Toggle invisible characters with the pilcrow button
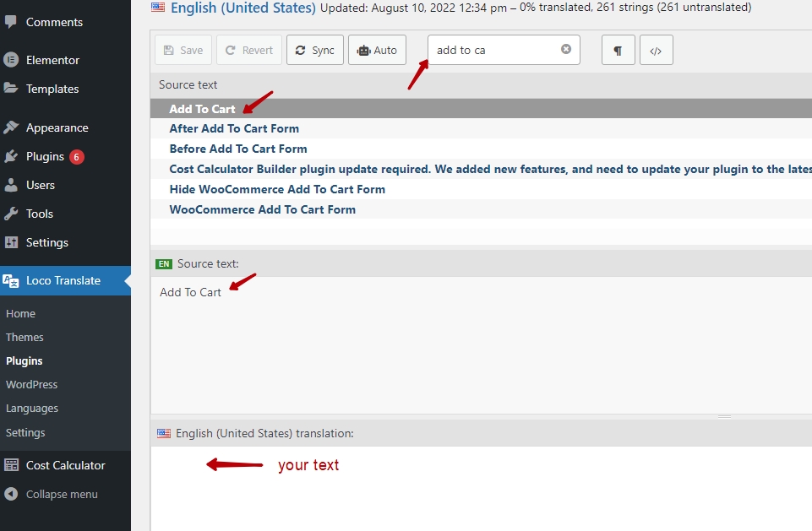Image resolution: width=812 pixels, height=531 pixels. [618, 50]
